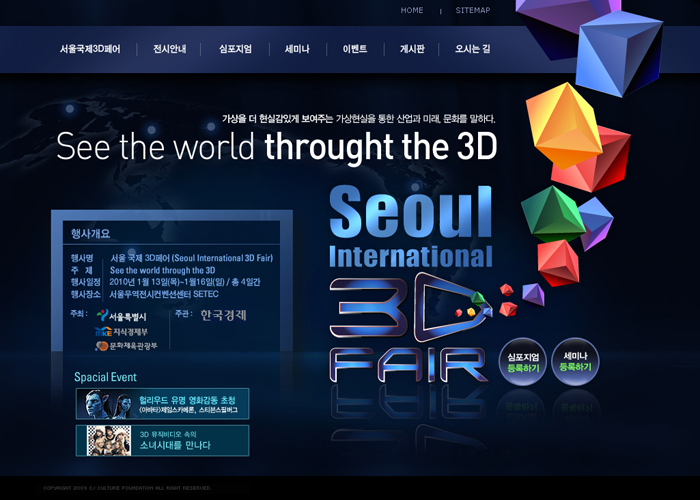Open the 소녀시대를 만나다 event banner
This screenshot has height=500, width=700.
(x=162, y=441)
